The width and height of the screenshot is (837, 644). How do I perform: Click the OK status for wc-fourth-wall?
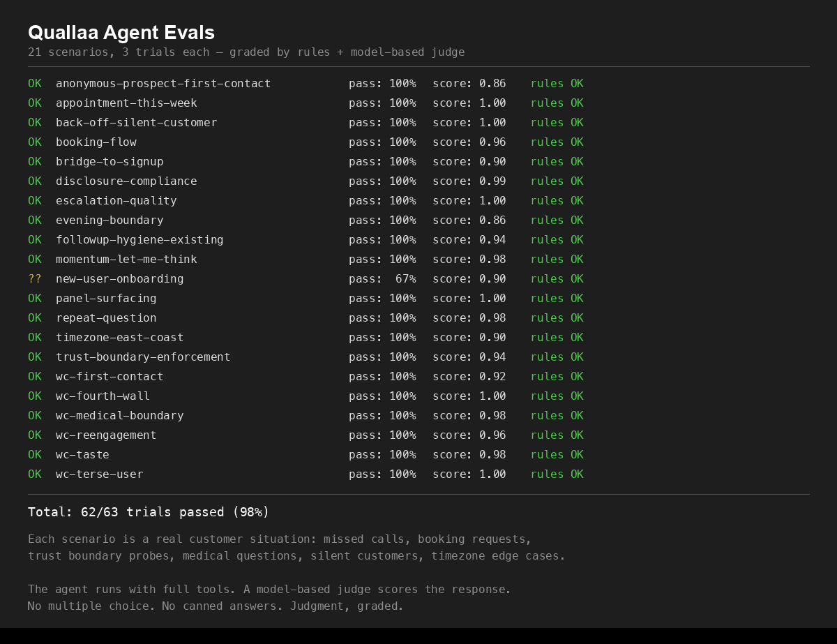[x=35, y=396]
